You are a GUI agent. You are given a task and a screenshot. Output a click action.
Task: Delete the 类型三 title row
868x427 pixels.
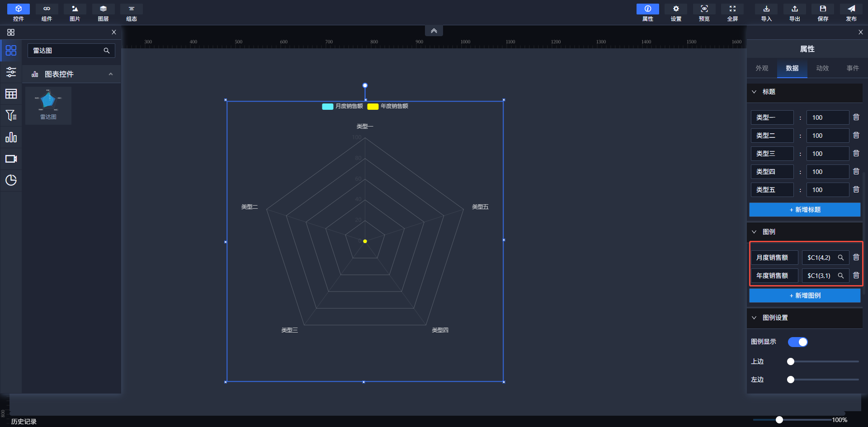[856, 154]
